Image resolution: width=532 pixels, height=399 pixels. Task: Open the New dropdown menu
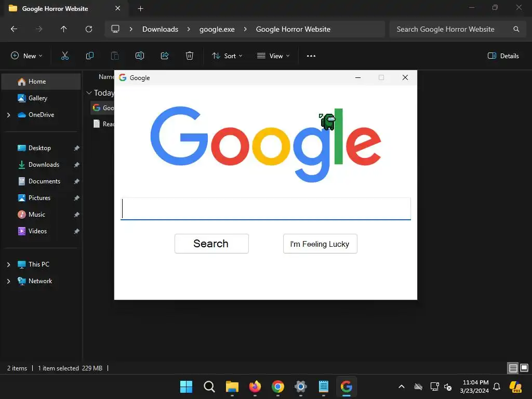point(26,56)
